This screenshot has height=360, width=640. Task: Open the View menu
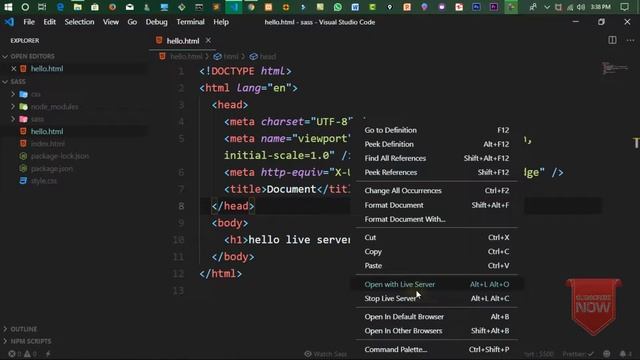coord(111,22)
